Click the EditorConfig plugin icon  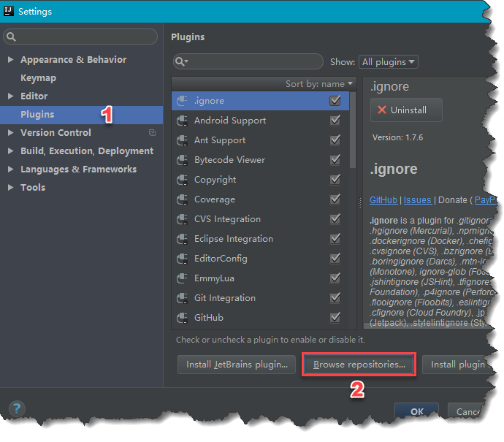pos(183,259)
